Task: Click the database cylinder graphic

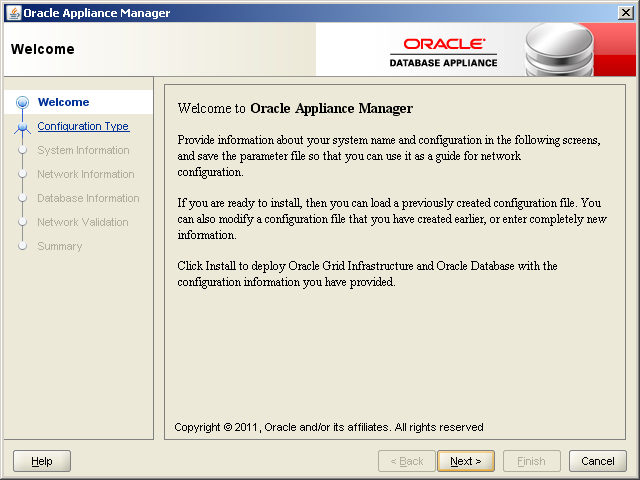Action: 559,50
